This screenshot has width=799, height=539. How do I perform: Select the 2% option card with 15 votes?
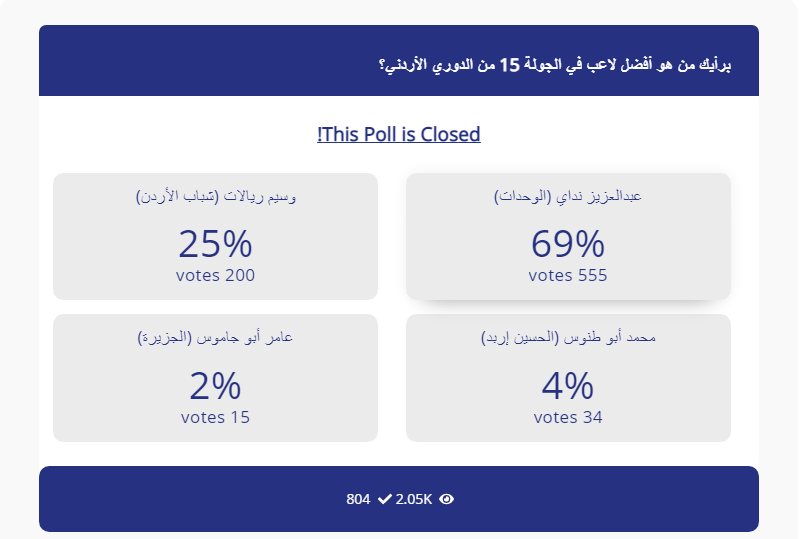click(215, 378)
